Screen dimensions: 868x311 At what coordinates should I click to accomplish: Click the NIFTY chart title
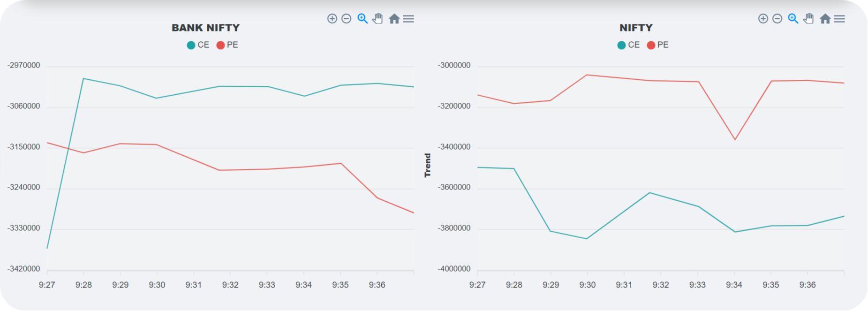636,28
